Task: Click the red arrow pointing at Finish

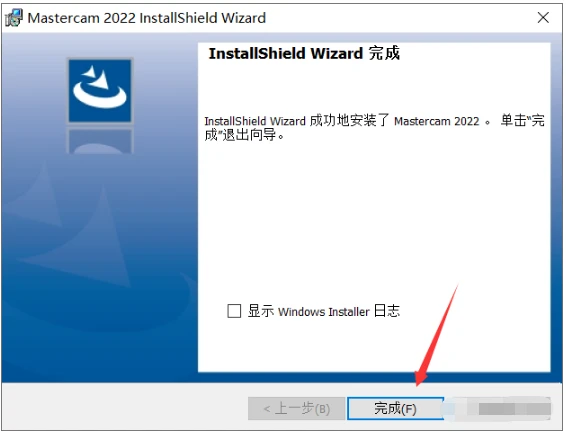Action: coord(436,335)
